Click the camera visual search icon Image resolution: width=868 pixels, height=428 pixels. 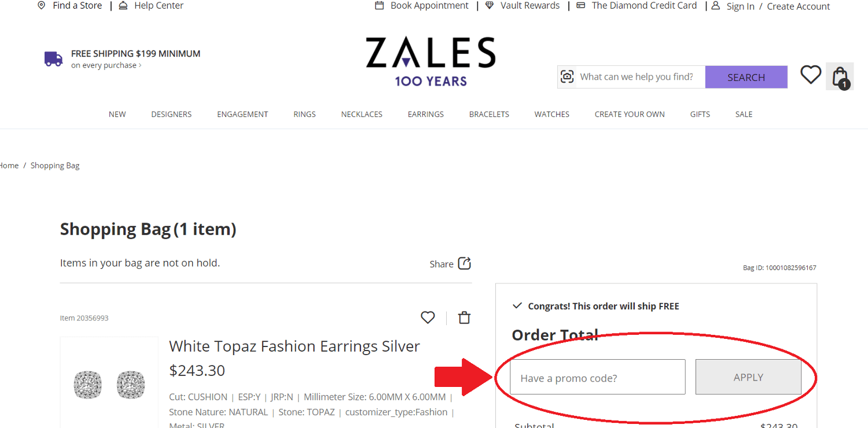(x=567, y=76)
